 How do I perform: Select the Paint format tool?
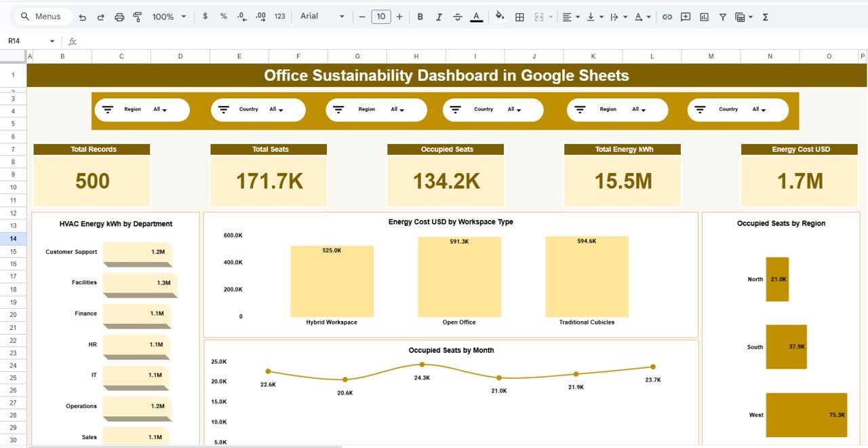137,16
